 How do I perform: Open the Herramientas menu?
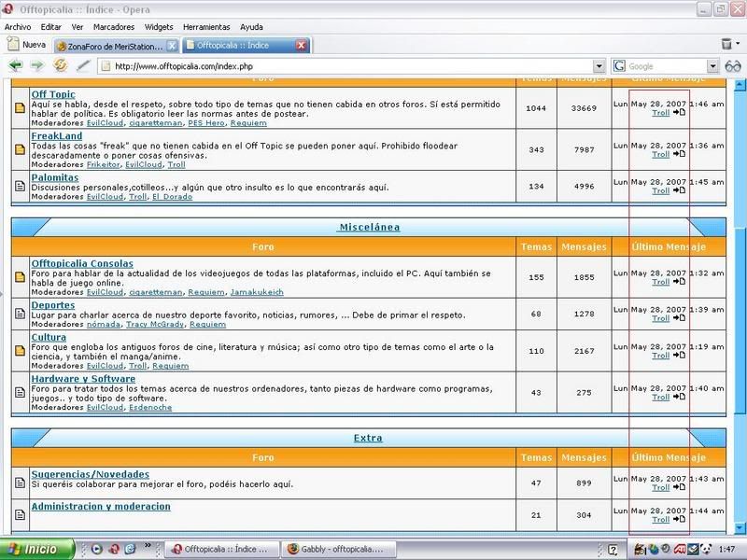(x=207, y=27)
